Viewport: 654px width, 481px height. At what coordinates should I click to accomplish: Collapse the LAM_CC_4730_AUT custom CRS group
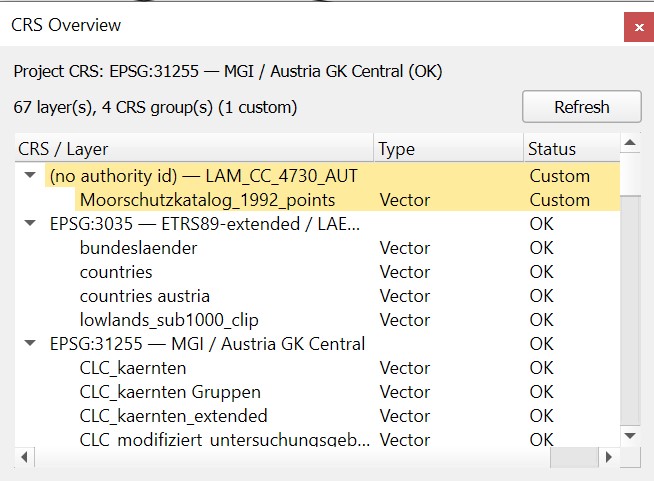30,175
